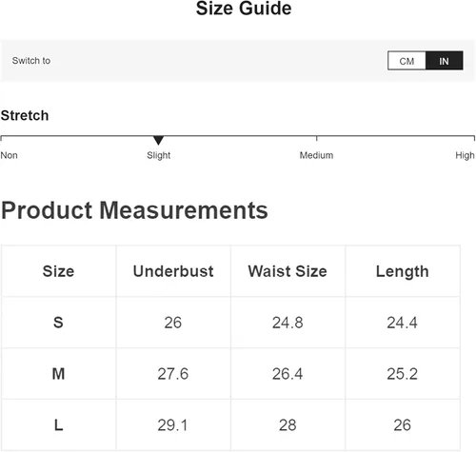Screen dimensions: 476x452
Task: Click the Waist Size column header
Action: (288, 271)
